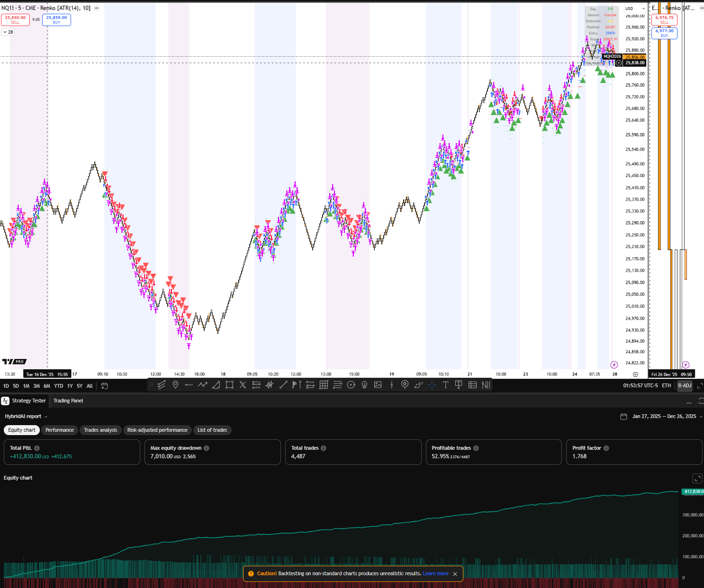The image size is (704, 588).
Task: Activate the Rectangle drawing tool
Action: click(x=229, y=385)
